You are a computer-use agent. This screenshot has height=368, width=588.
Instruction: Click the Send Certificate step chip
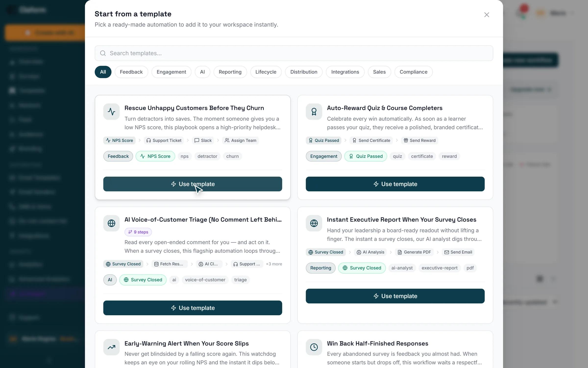[371, 140]
